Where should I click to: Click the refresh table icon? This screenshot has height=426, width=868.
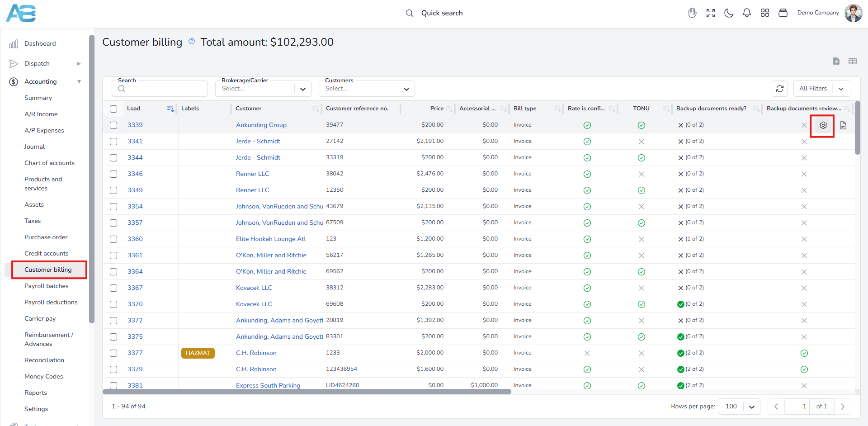(x=780, y=89)
